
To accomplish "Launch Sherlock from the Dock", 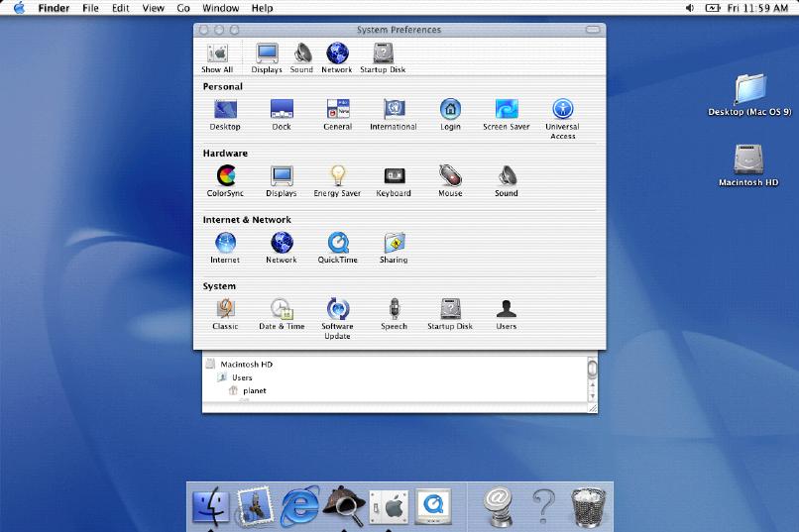I will [x=346, y=505].
